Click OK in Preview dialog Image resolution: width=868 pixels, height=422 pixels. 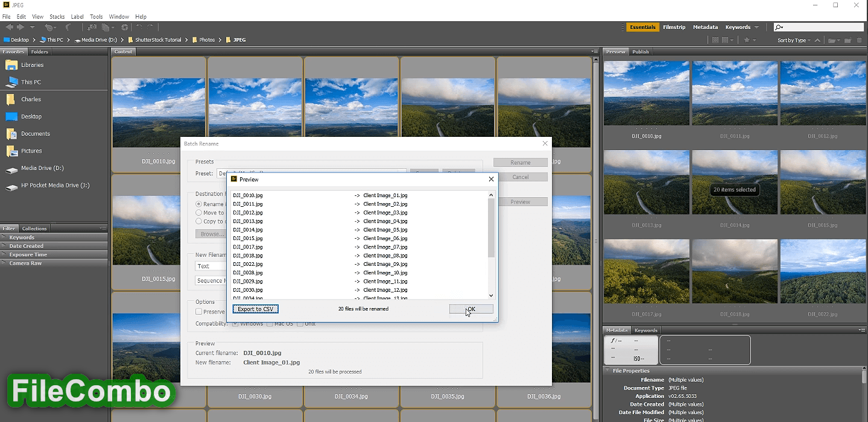click(471, 309)
